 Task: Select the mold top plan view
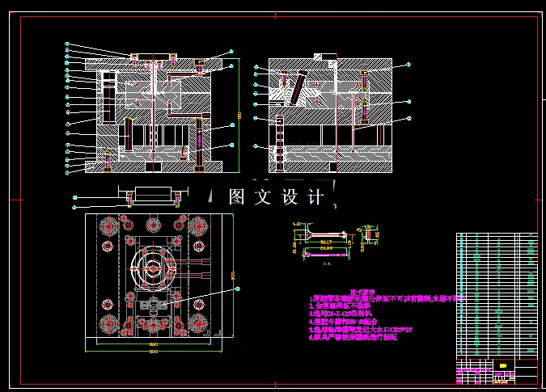tap(154, 276)
